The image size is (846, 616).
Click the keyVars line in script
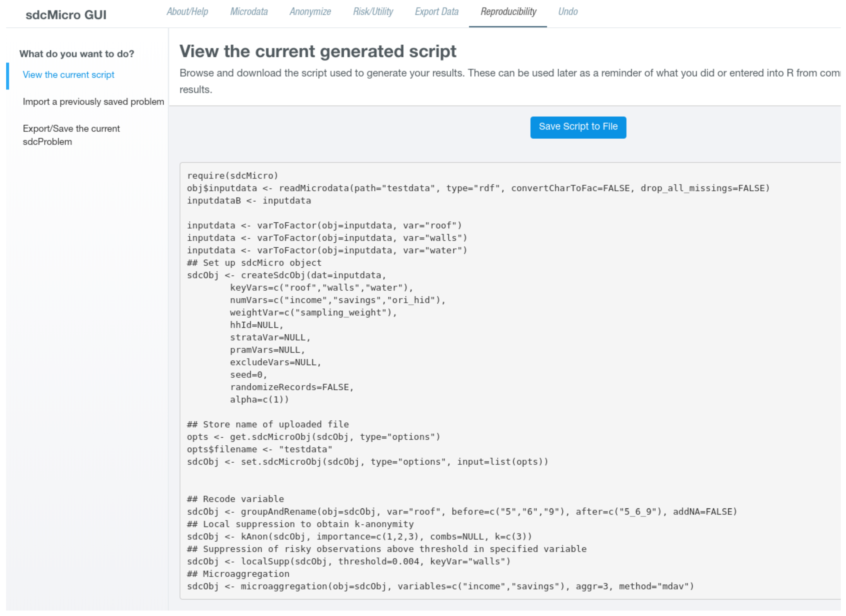[321, 288]
